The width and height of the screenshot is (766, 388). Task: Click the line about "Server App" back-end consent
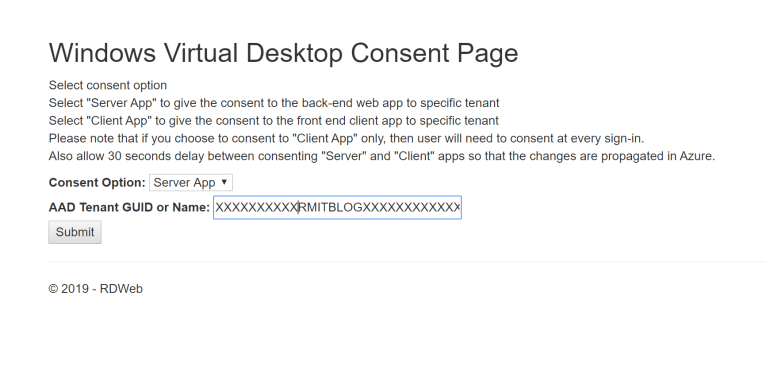coord(274,103)
